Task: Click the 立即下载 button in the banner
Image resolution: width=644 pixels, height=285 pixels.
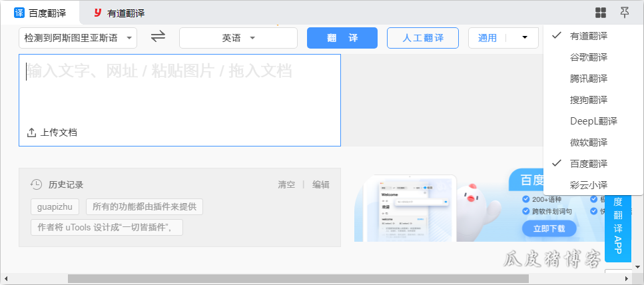Action: (549, 228)
